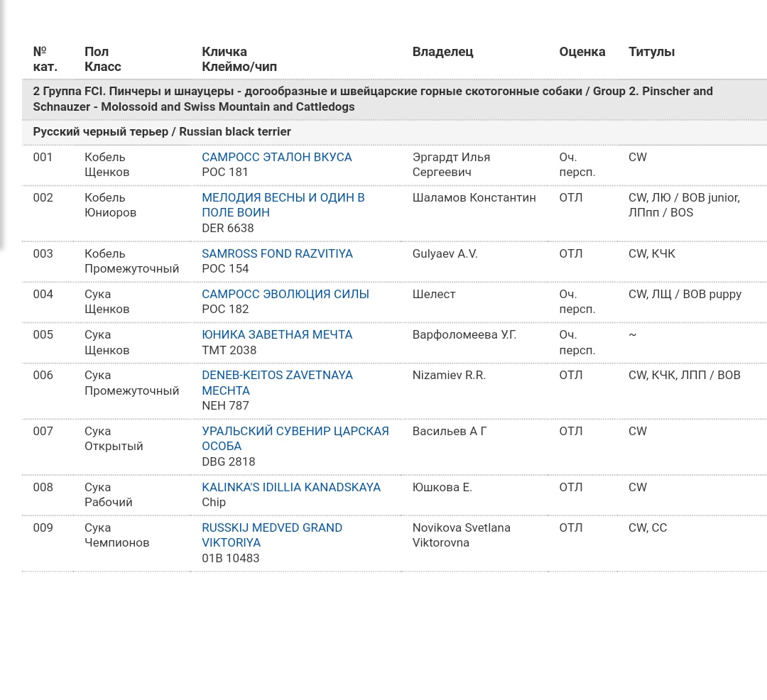Click the Владелец column header
The width and height of the screenshot is (767, 700).
[442, 52]
